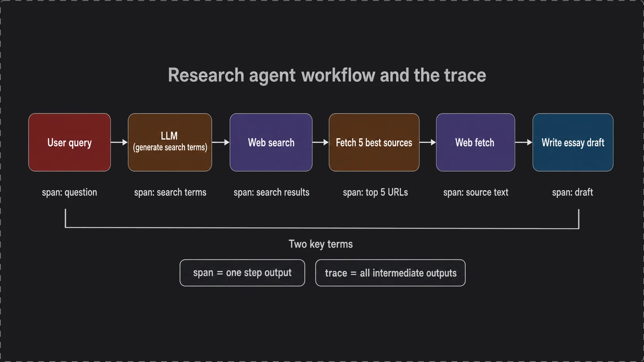Click the 'span: top 5 URLs' label
The image size is (644, 362).
click(376, 192)
